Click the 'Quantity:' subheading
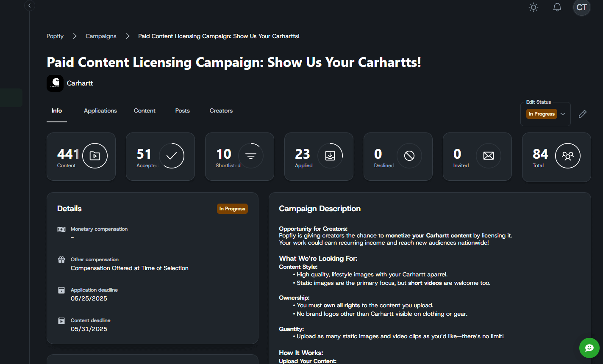The image size is (603, 364). 291,329
